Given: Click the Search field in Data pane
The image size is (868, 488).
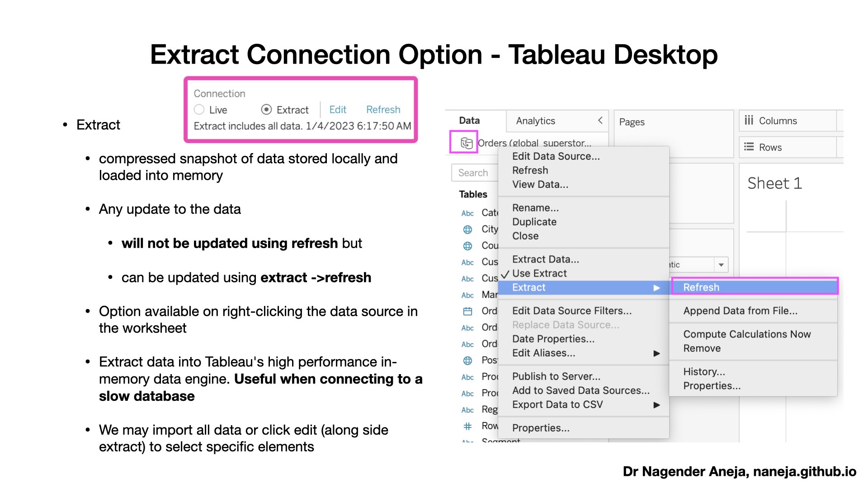Looking at the screenshot, I should [475, 173].
